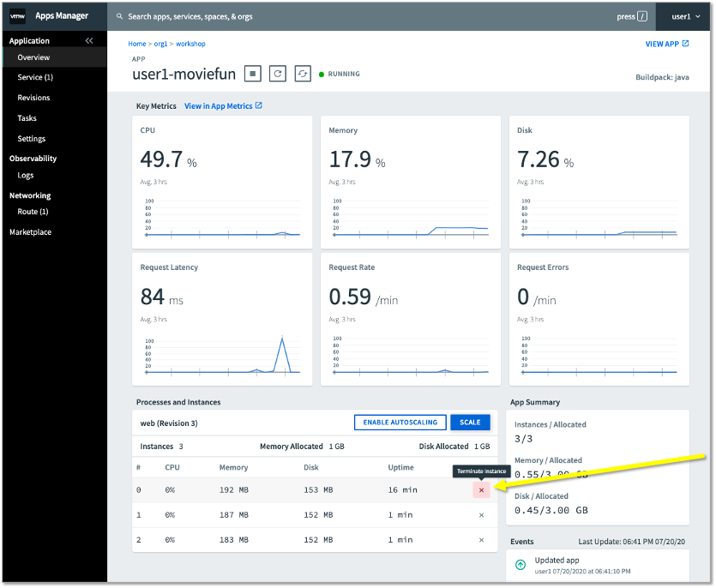Click the RUNNING status text
The image size is (716, 588).
[344, 74]
